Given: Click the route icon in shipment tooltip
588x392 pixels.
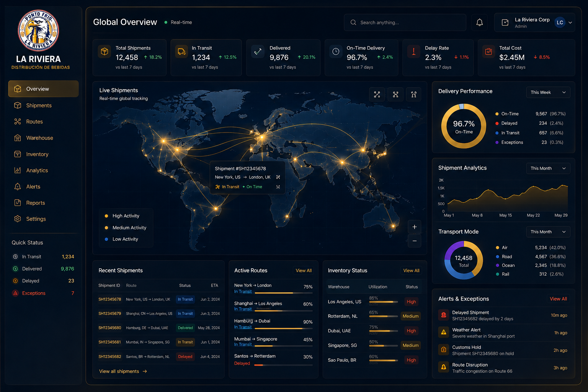Looking at the screenshot, I should click(278, 177).
